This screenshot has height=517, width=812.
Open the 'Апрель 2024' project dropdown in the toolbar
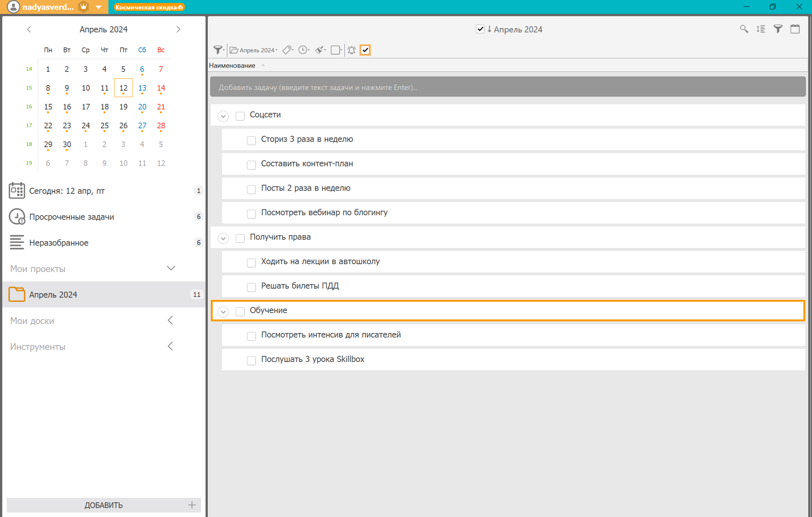[x=254, y=50]
